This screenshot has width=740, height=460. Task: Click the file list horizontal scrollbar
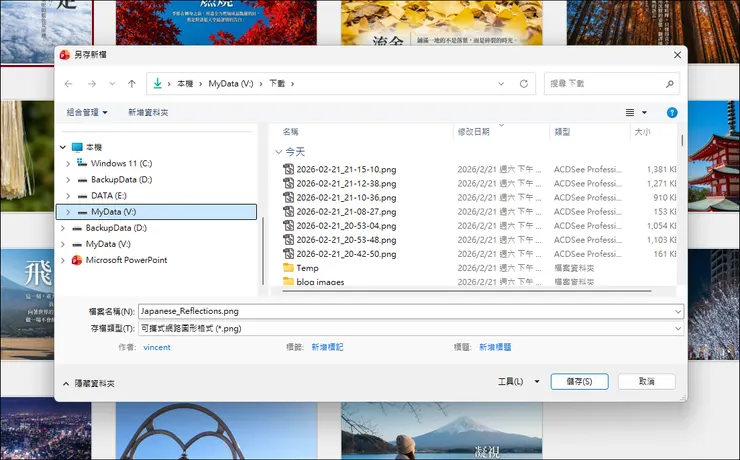tap(466, 291)
